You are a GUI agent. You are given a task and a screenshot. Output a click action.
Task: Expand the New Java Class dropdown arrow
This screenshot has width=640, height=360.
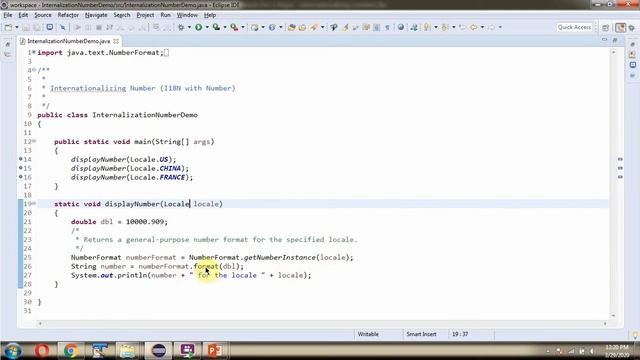(281, 27)
